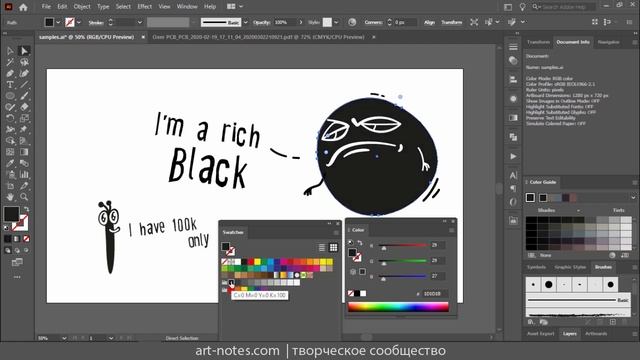Activate stroke box in Swatches panel
640x360 pixels.
[230, 251]
